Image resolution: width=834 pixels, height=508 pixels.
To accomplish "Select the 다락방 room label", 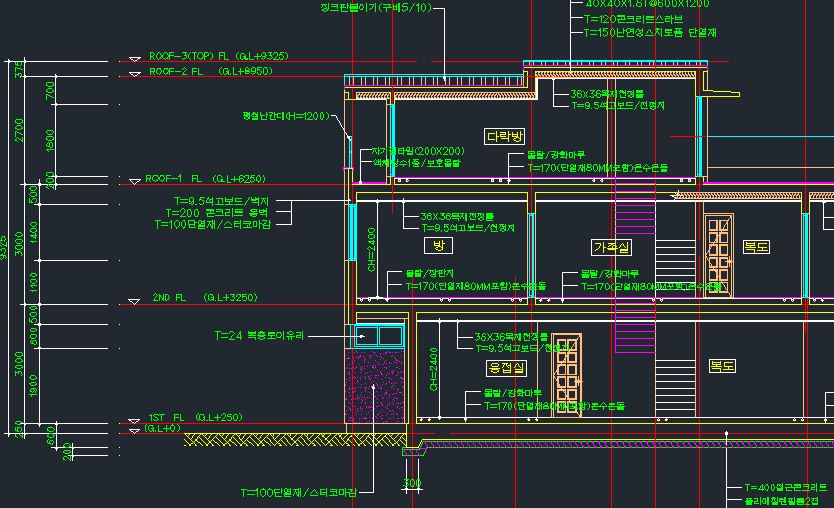I will point(504,136).
